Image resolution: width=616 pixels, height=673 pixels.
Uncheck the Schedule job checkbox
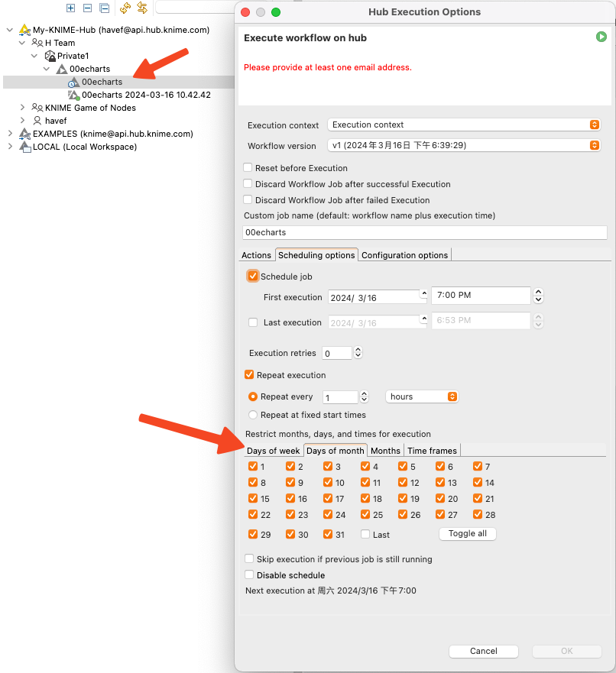(x=253, y=276)
